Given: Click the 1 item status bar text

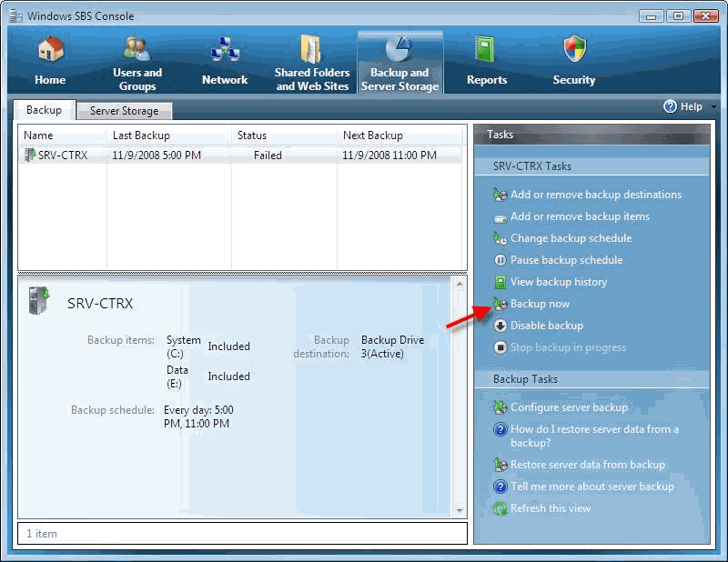Looking at the screenshot, I should [x=42, y=534].
